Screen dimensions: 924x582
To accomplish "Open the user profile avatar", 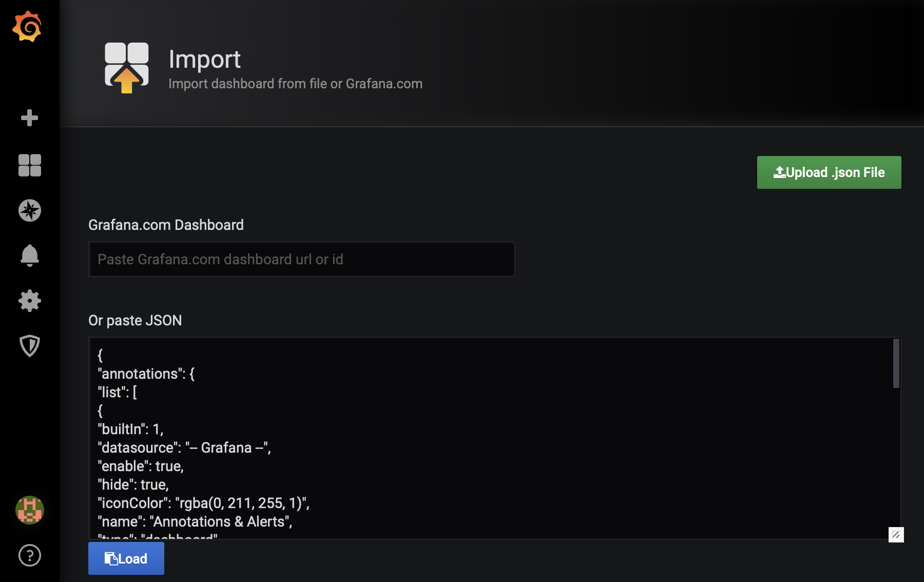I will pyautogui.click(x=29, y=510).
